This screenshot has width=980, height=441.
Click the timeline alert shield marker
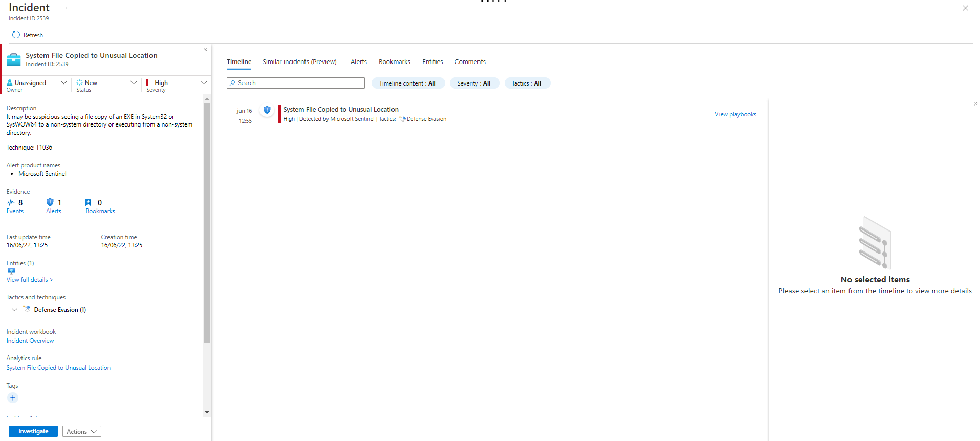click(x=267, y=110)
